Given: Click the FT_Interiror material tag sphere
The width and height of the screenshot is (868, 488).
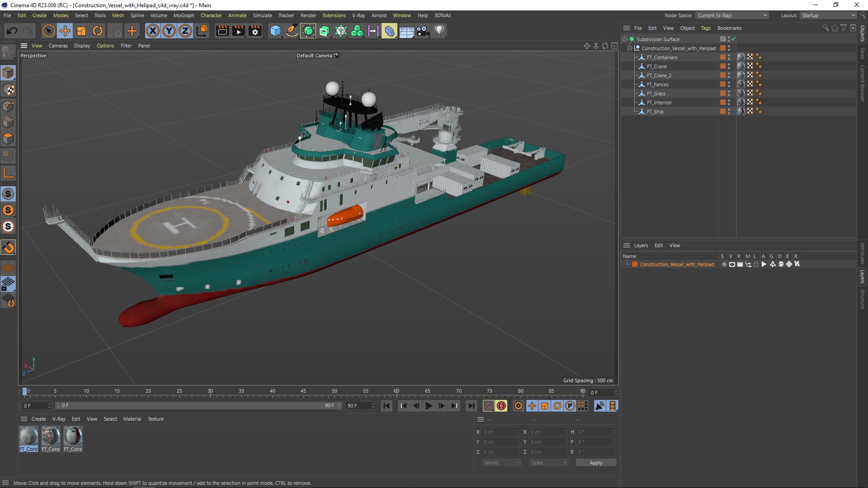Looking at the screenshot, I should click(741, 103).
